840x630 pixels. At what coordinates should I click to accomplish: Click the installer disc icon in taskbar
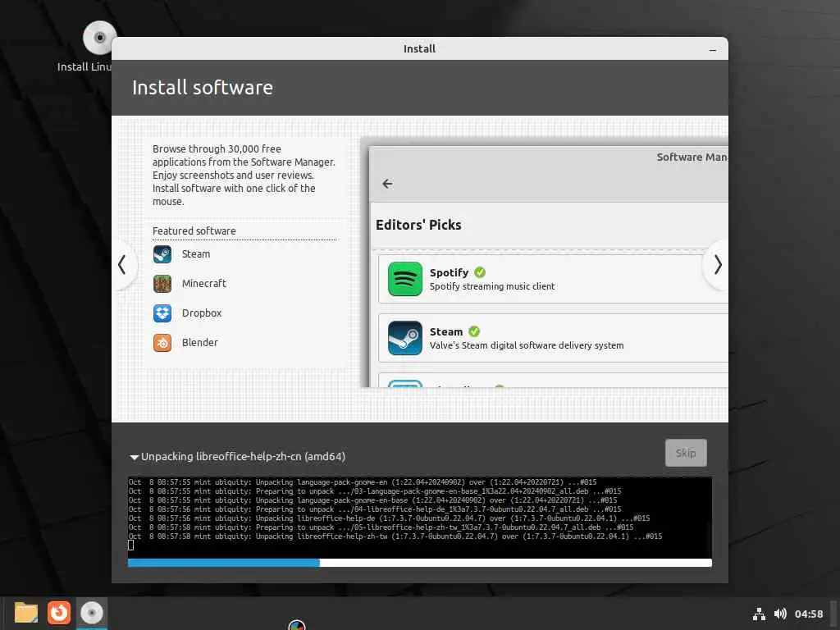pyautogui.click(x=92, y=613)
